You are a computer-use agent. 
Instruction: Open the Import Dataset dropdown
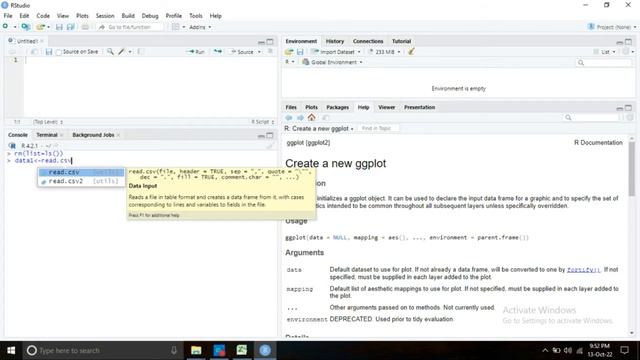[336, 52]
